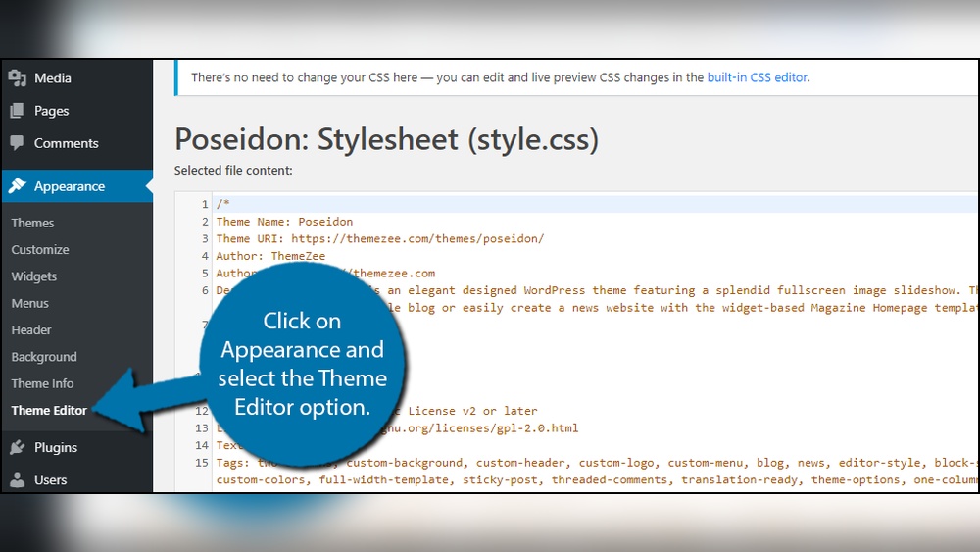Open the Background submenu item
Image resolution: width=980 pixels, height=552 pixels.
click(44, 357)
